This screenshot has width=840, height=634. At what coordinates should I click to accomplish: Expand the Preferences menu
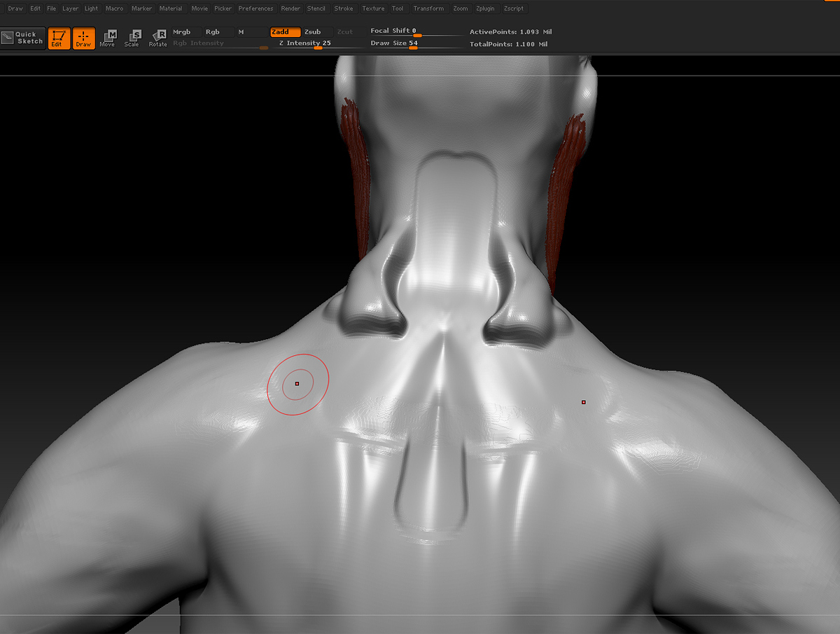(x=255, y=8)
